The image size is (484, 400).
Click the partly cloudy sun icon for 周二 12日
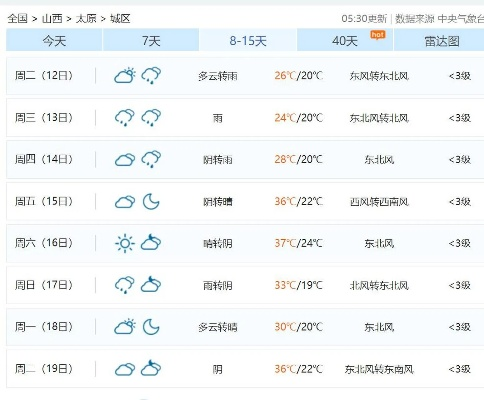(125, 76)
